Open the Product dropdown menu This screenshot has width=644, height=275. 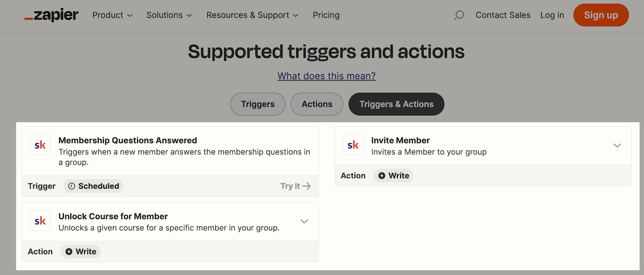(112, 15)
